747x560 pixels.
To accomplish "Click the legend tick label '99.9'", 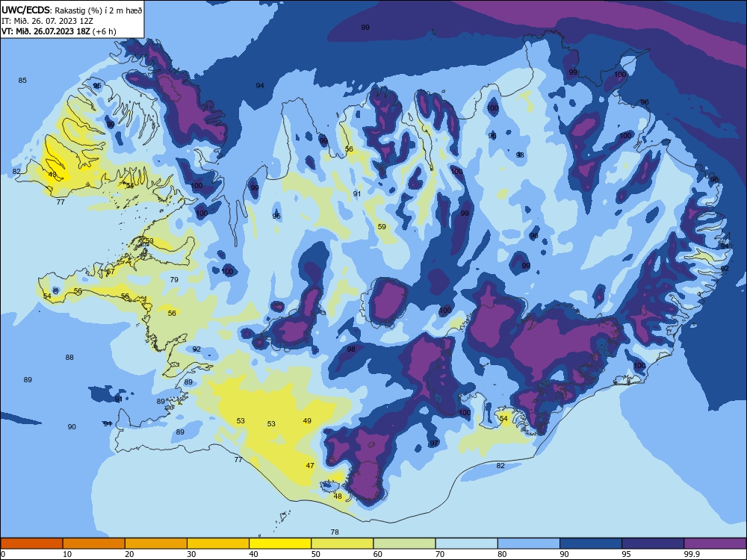I will (x=691, y=554).
